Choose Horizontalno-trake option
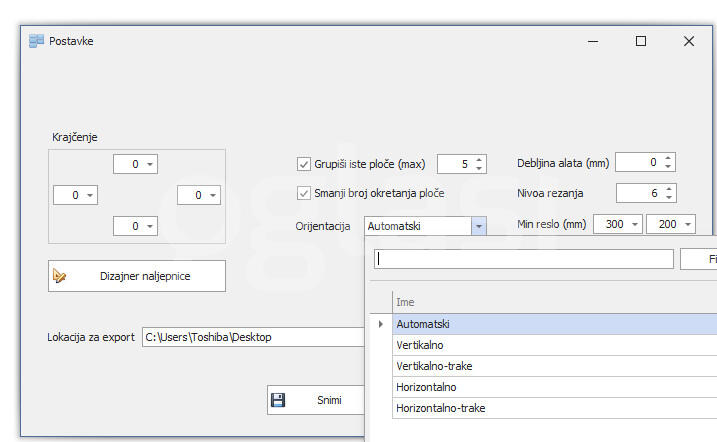This screenshot has width=717, height=442. click(x=441, y=408)
